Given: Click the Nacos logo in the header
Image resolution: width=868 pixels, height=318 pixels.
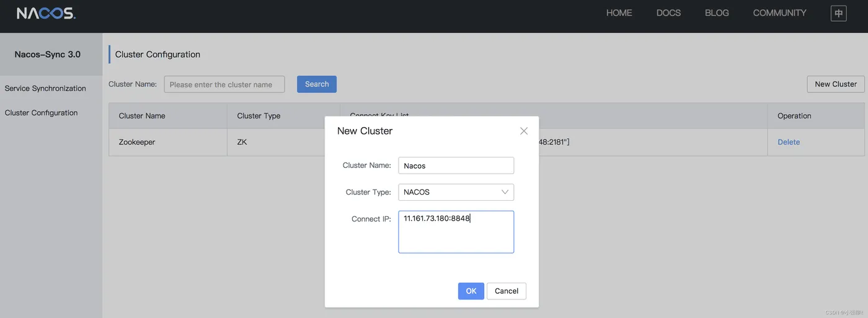Looking at the screenshot, I should click(x=46, y=13).
